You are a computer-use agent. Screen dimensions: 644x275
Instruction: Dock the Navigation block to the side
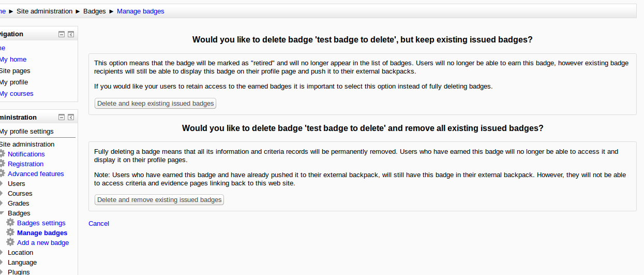[71, 34]
